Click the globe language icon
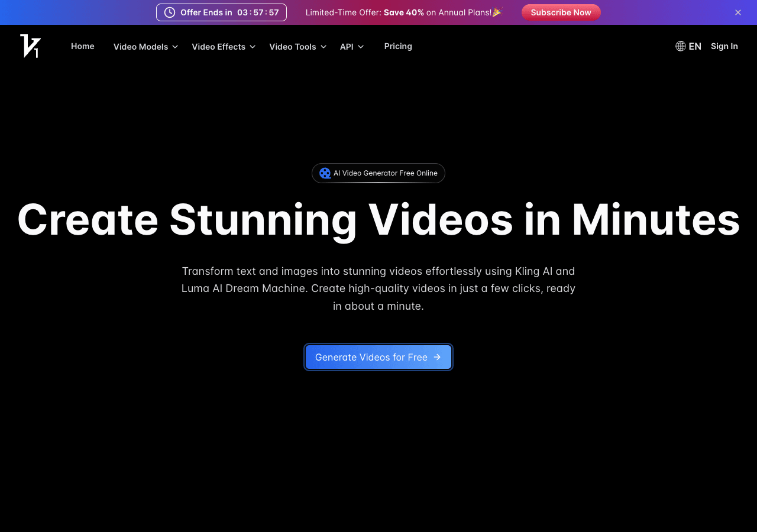The height and width of the screenshot is (532, 757). (681, 46)
